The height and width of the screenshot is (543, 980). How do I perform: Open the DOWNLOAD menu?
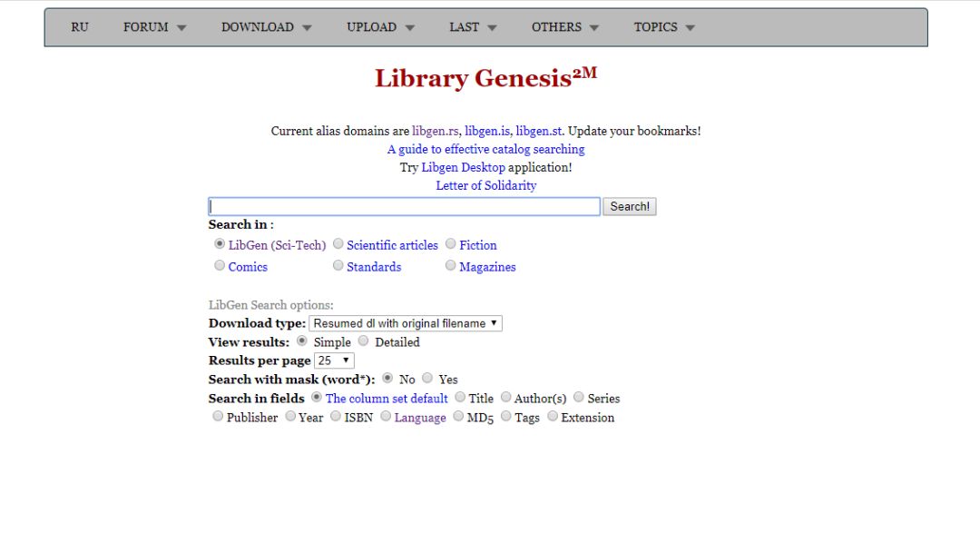tap(257, 27)
